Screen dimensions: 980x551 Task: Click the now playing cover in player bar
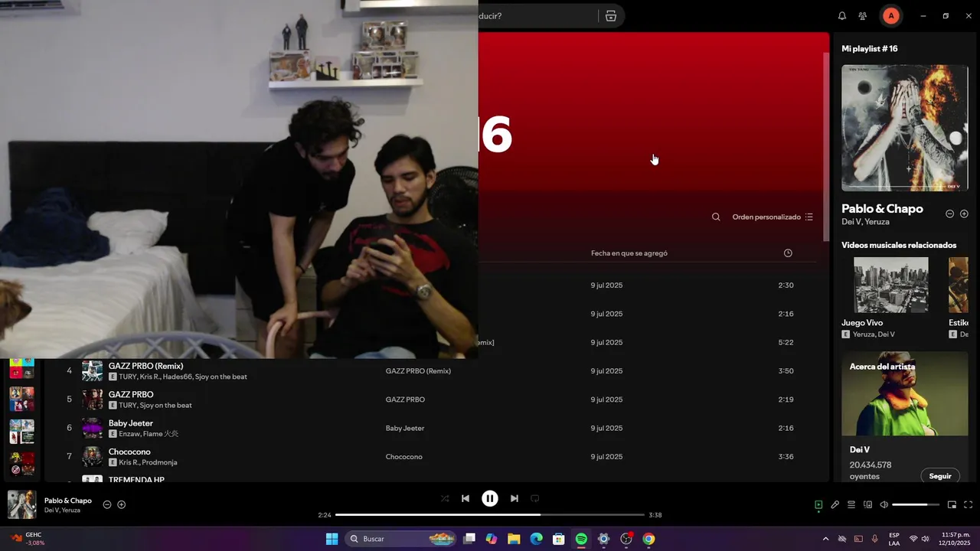pos(21,504)
